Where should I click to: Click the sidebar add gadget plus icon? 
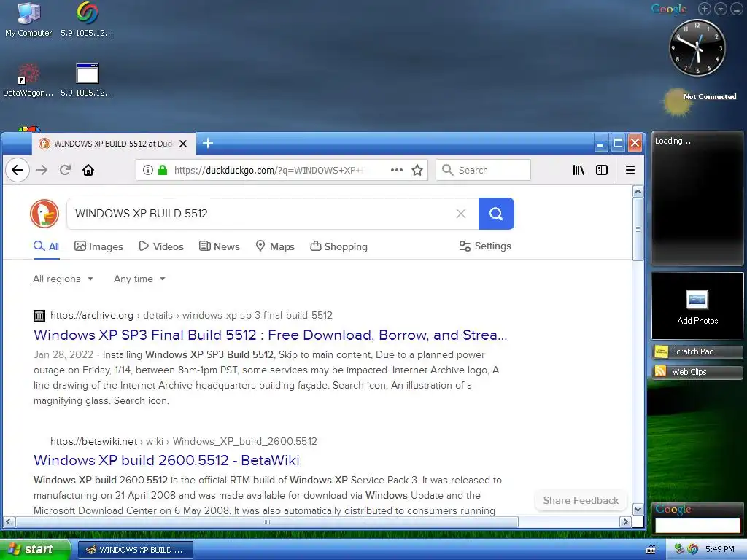point(705,9)
